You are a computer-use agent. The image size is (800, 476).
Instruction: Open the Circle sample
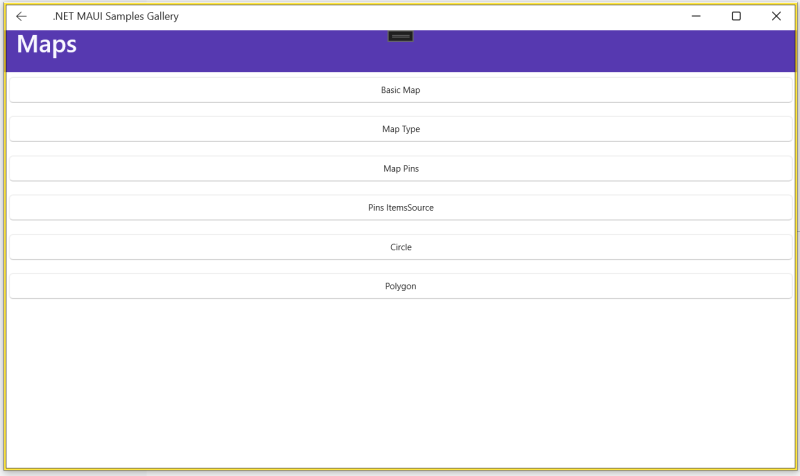pos(400,247)
